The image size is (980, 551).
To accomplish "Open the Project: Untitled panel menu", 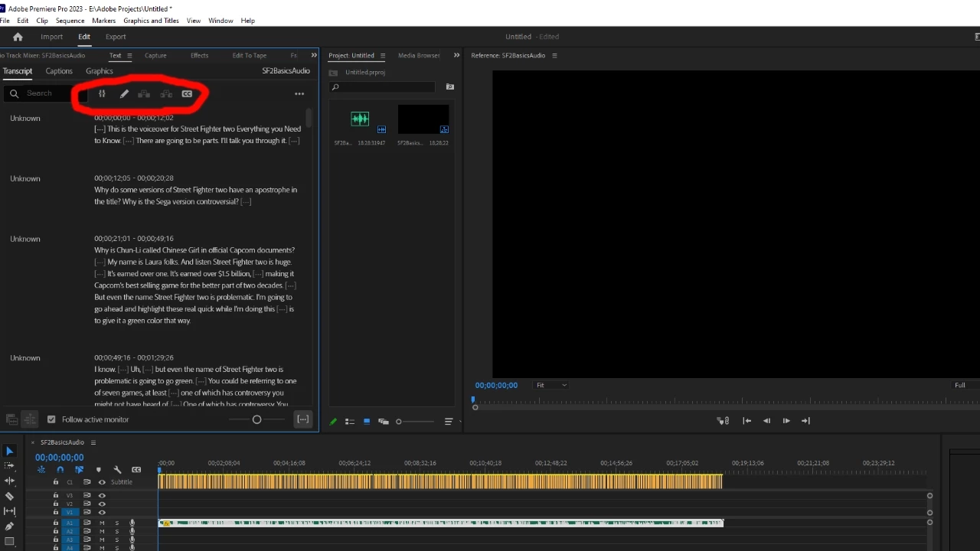I will click(382, 56).
